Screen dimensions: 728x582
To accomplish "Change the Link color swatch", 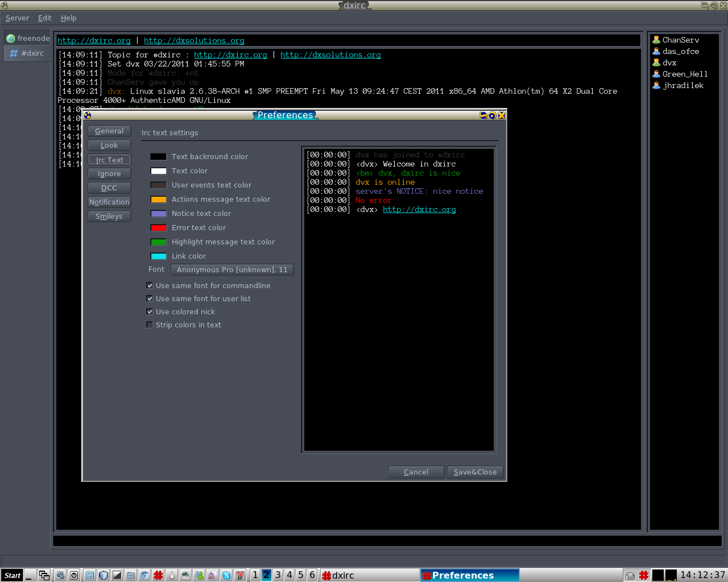I will [x=158, y=256].
